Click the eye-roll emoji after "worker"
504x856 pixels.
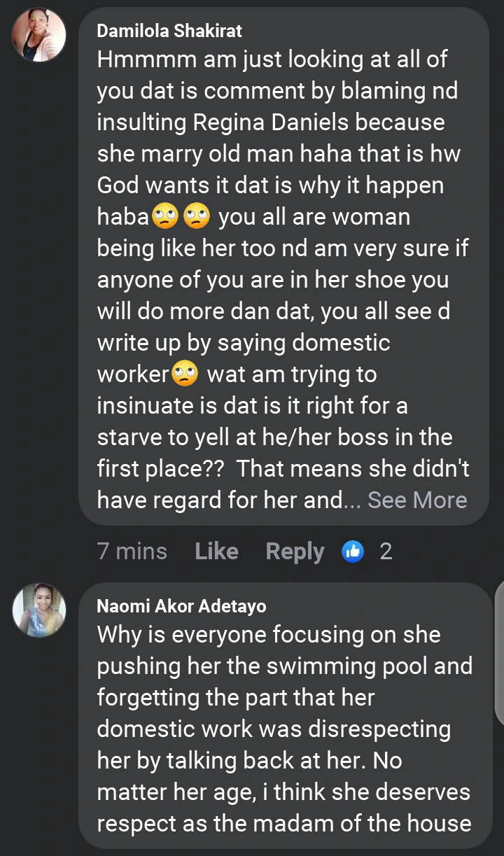pos(184,374)
